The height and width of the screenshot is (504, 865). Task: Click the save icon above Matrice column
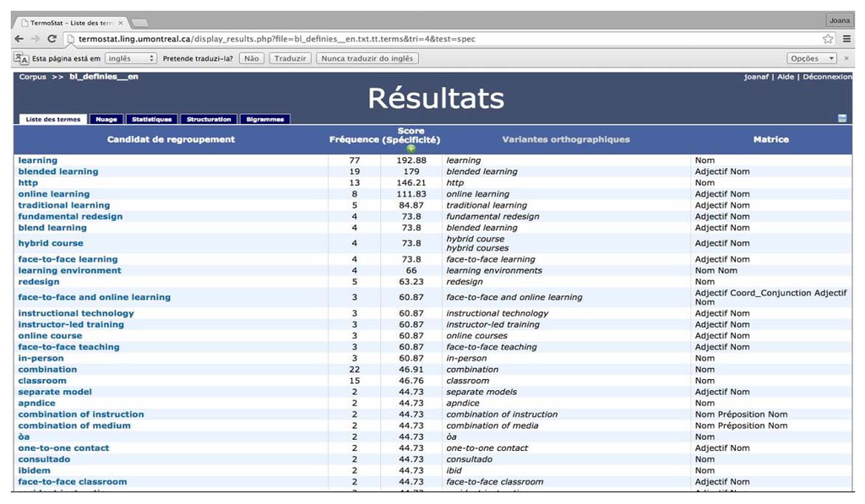coord(842,119)
